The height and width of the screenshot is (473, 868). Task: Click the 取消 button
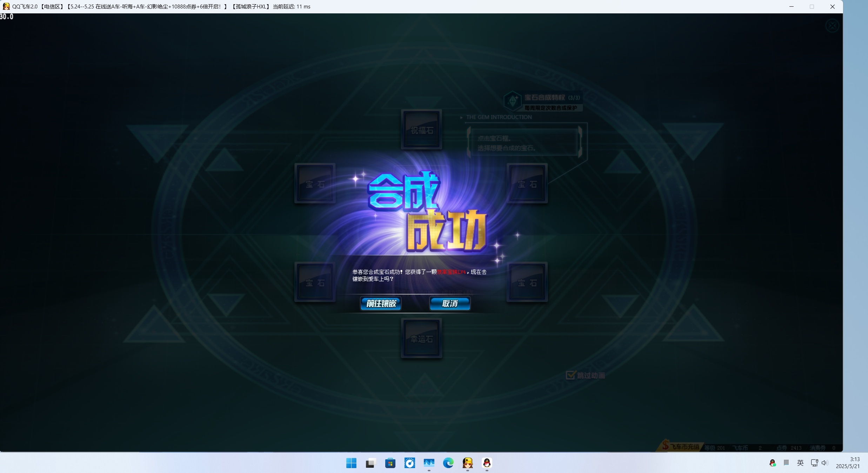[x=450, y=304]
